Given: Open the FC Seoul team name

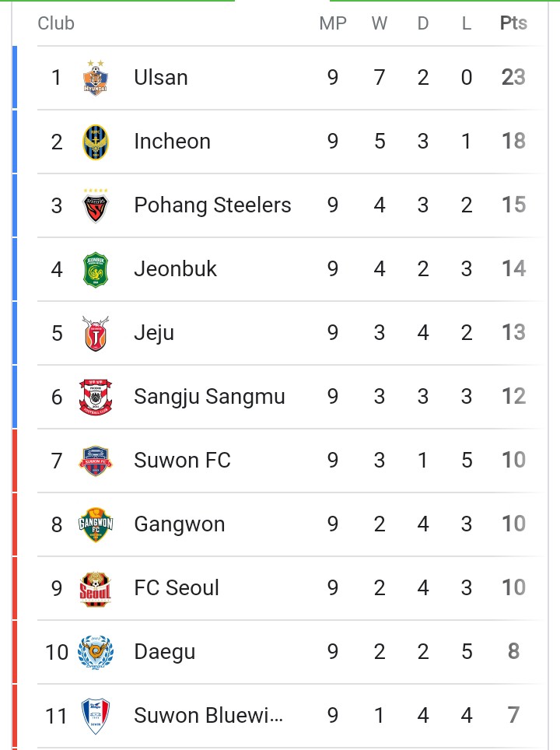Looking at the screenshot, I should point(177,588).
